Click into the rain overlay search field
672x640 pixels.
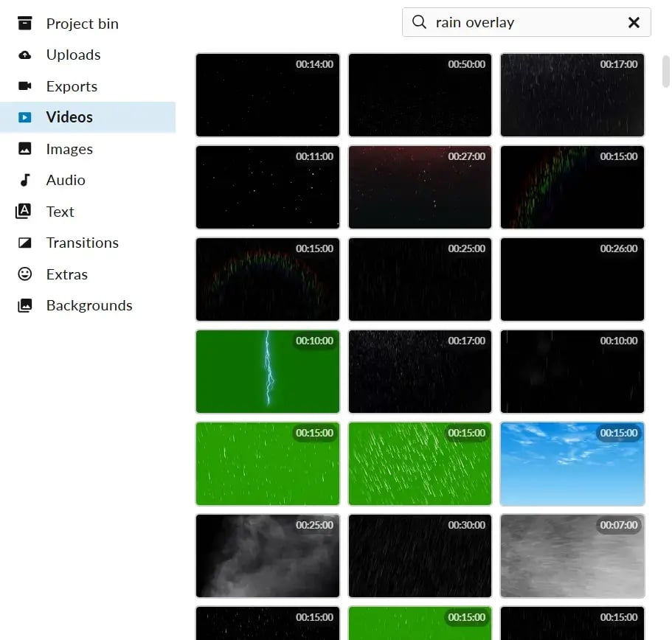pos(524,23)
